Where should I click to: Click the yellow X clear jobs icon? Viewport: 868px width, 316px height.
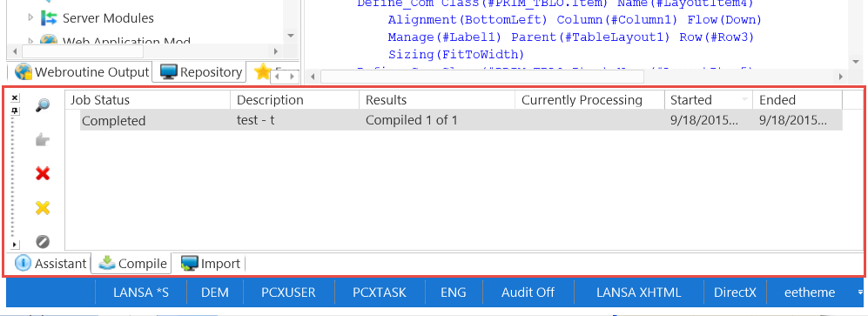(x=42, y=208)
